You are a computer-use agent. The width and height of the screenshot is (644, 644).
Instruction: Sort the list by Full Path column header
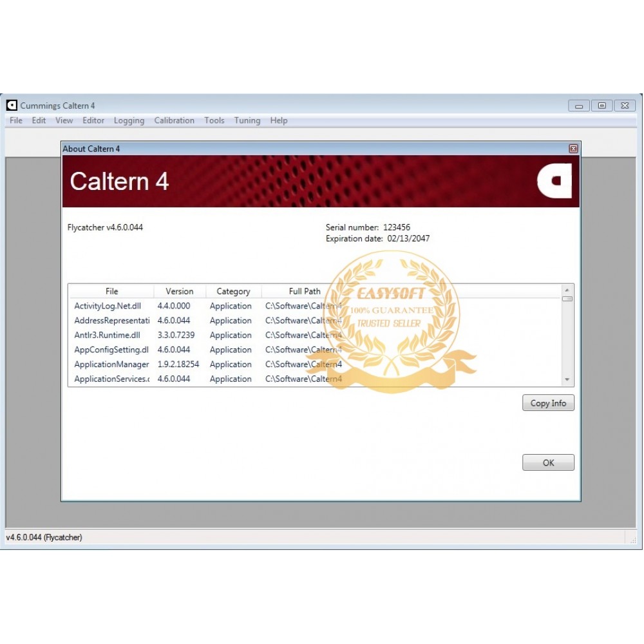pyautogui.click(x=305, y=291)
